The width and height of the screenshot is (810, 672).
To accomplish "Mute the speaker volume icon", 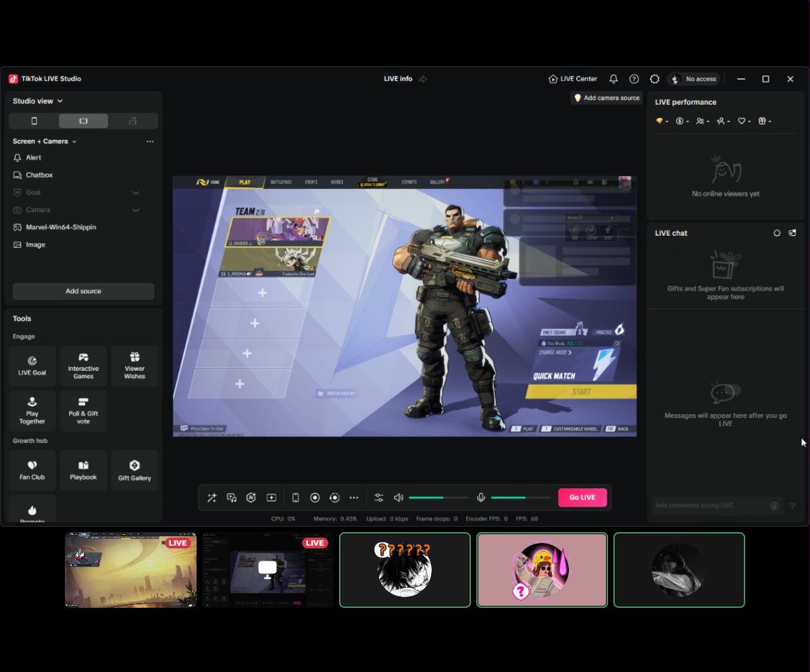I will pos(399,497).
